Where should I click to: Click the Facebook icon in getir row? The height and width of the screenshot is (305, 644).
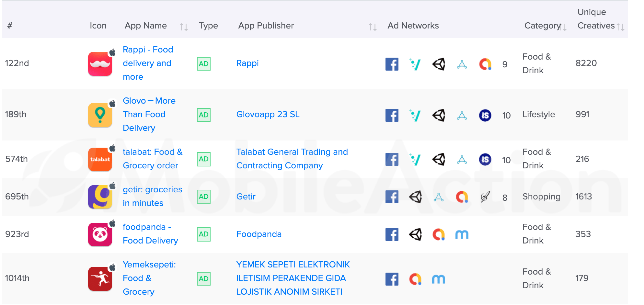coord(392,197)
